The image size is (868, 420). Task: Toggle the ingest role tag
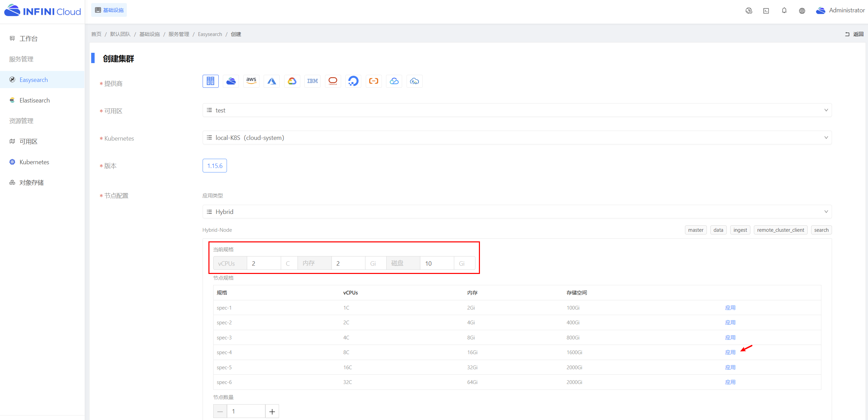740,230
